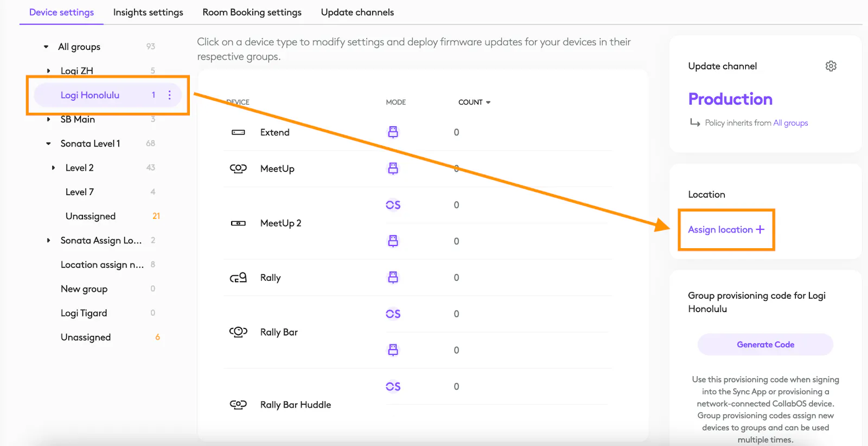The image size is (868, 446).
Task: Expand the Level 2 subgroup
Action: coord(53,167)
